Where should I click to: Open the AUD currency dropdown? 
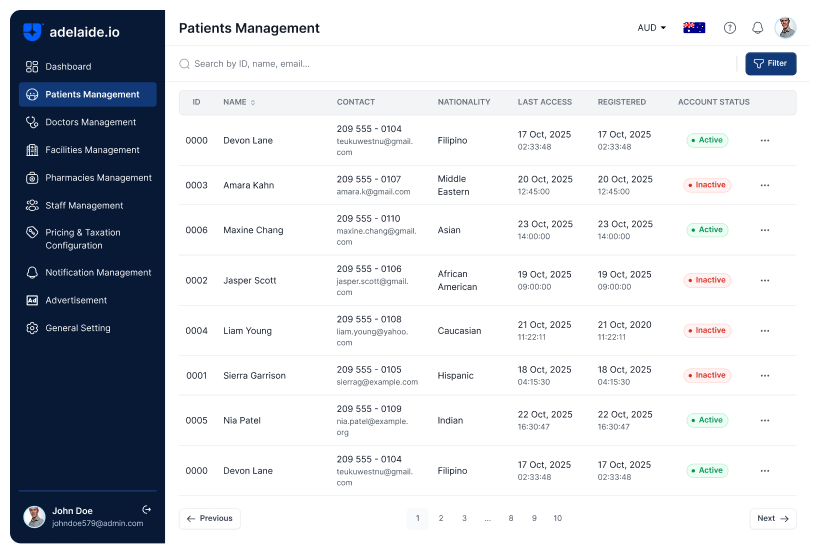tap(652, 28)
